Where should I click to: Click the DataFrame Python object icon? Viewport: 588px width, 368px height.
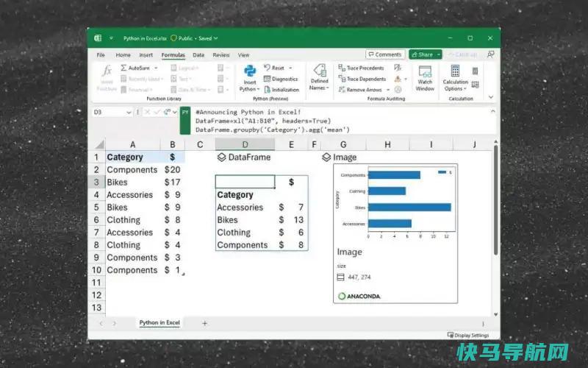pos(222,157)
